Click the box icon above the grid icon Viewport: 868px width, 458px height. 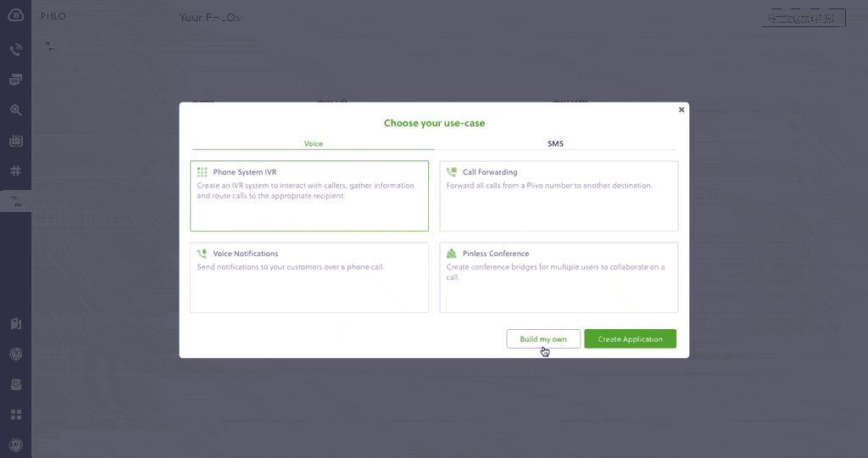tap(15, 384)
